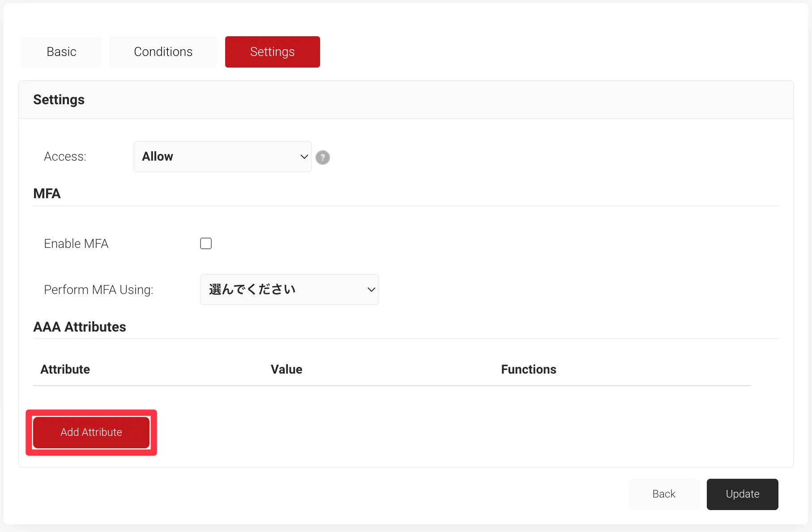Viewport: 812px width, 532px height.
Task: Click the chevron arrow on Access dropdown
Action: pyautogui.click(x=304, y=157)
